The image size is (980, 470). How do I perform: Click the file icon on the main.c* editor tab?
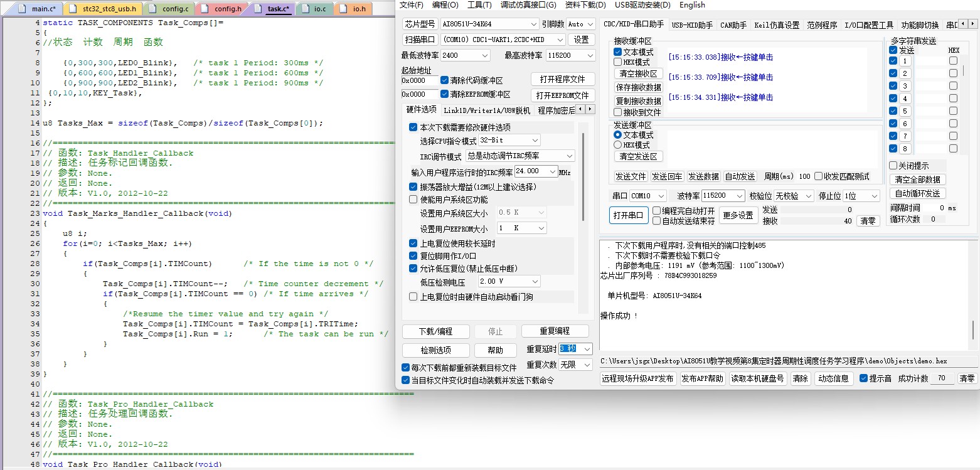point(23,9)
